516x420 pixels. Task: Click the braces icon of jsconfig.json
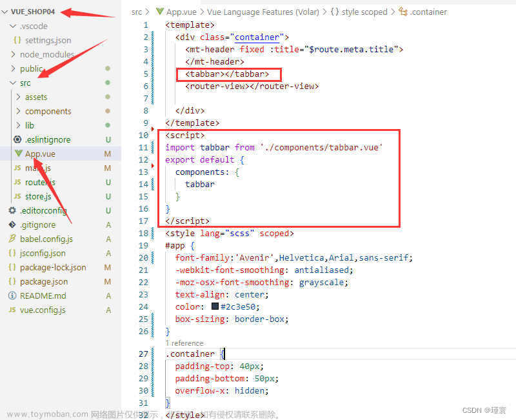(x=12, y=253)
